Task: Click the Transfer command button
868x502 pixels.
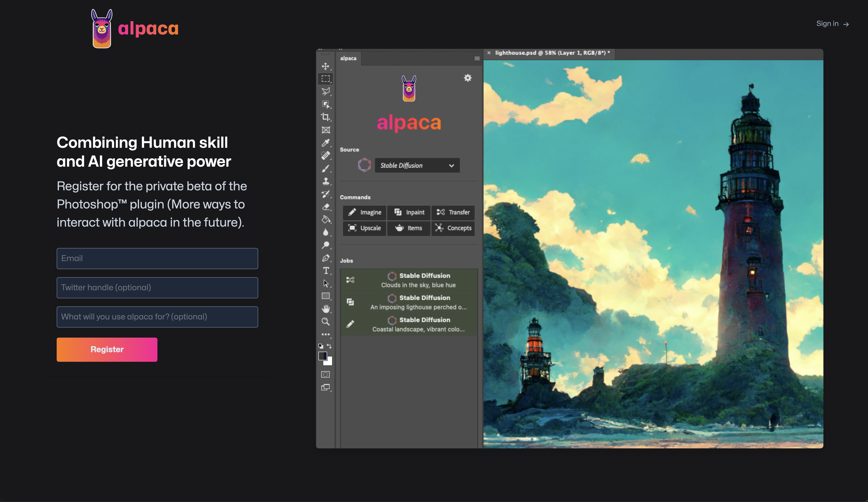Action: pos(453,212)
